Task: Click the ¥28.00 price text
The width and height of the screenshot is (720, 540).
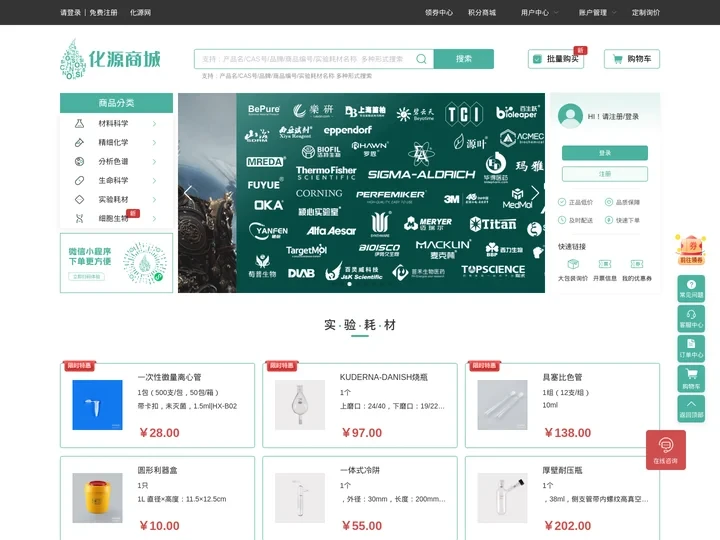Action: (x=159, y=433)
